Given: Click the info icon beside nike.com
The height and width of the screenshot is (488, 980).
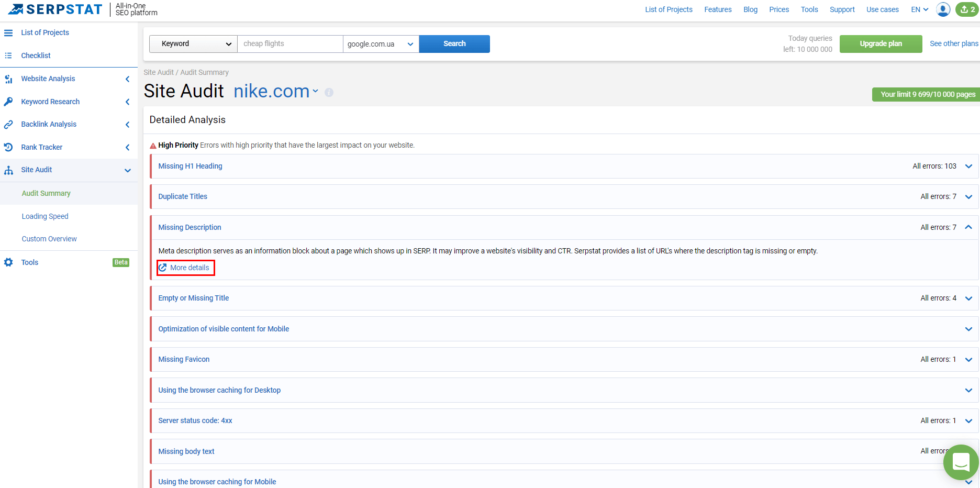Looking at the screenshot, I should 329,93.
